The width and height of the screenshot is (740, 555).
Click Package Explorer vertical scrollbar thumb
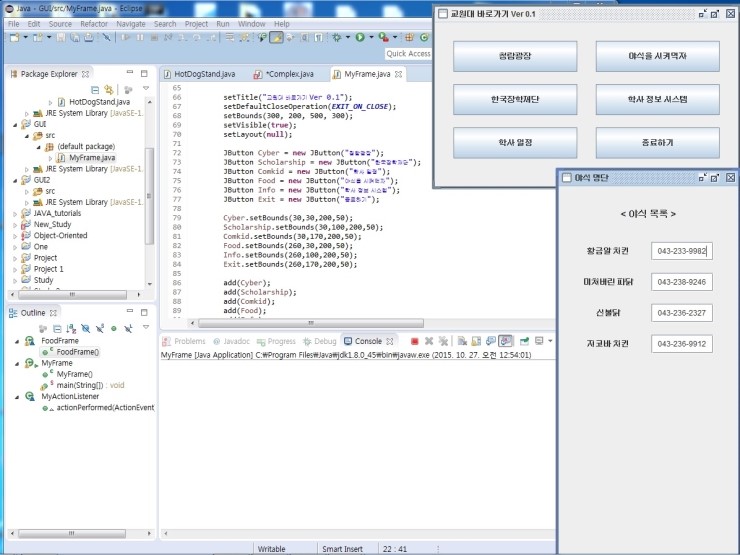(149, 196)
